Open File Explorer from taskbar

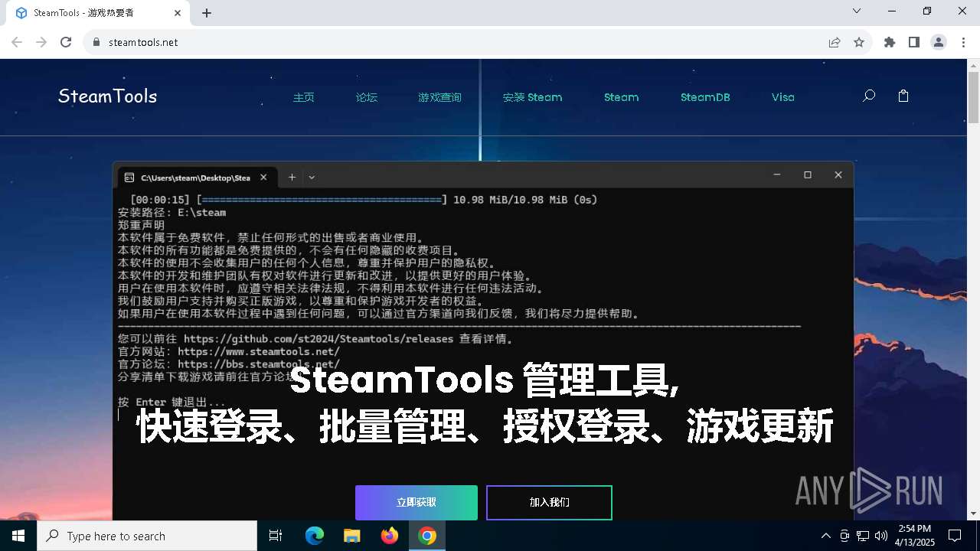tap(351, 536)
